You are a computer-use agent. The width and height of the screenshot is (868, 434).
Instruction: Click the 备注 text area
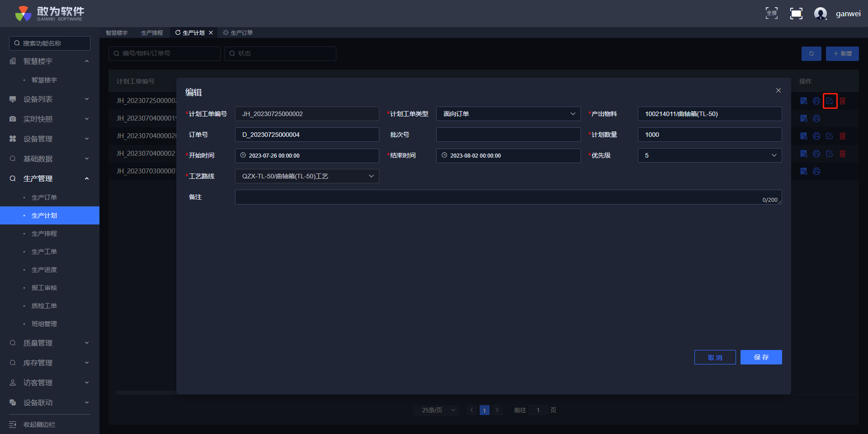point(497,197)
